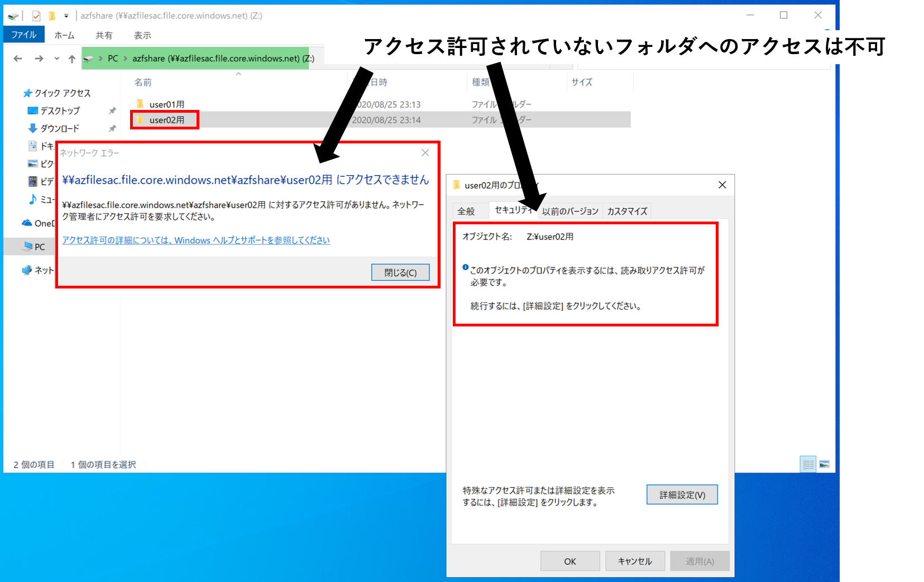The height and width of the screenshot is (582, 924).
Task: Click new folder icon in quick access toolbar
Action: (x=52, y=16)
